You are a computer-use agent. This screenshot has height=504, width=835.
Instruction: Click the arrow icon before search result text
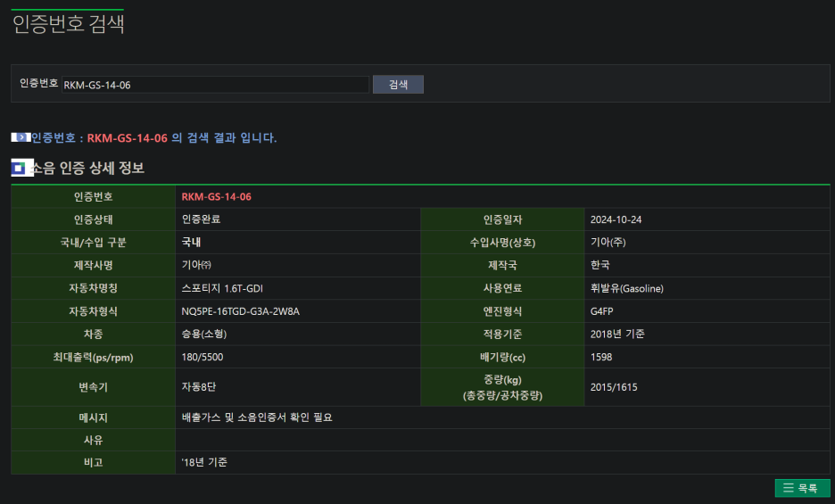[21, 137]
